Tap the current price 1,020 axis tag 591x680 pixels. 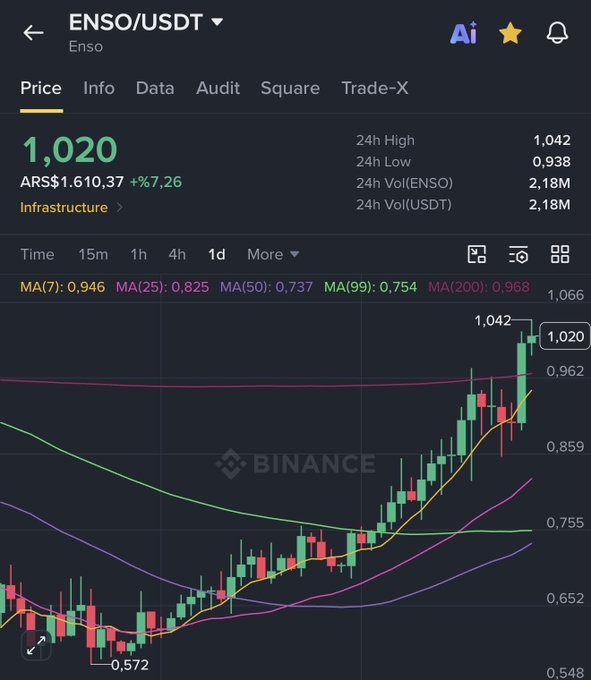pyautogui.click(x=565, y=337)
